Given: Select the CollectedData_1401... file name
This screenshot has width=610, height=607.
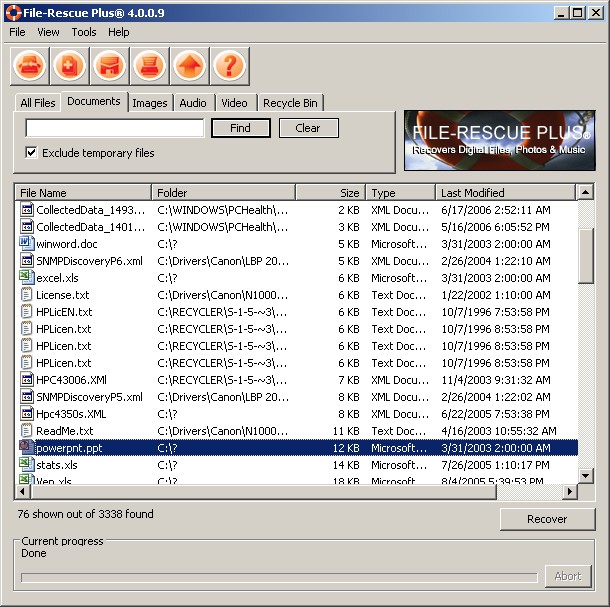Looking at the screenshot, I should (x=90, y=227).
